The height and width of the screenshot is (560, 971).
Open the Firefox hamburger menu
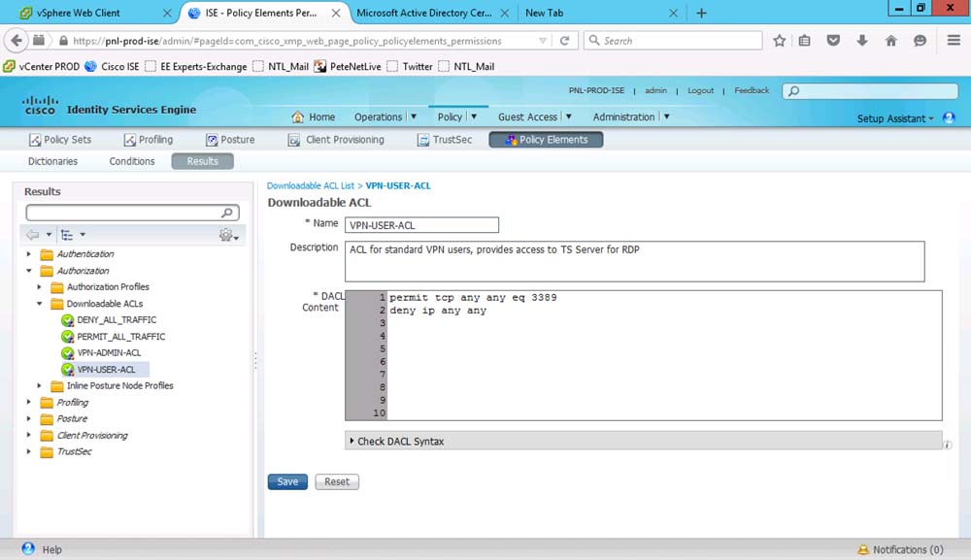954,41
